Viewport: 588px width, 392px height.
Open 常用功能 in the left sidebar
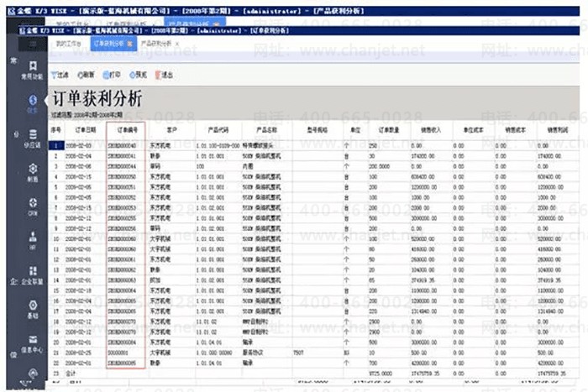pos(33,69)
